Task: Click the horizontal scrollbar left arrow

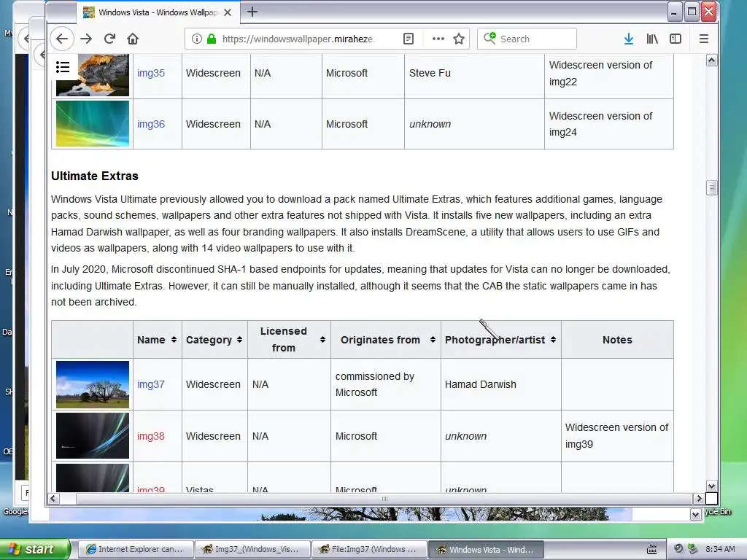Action: click(53, 499)
